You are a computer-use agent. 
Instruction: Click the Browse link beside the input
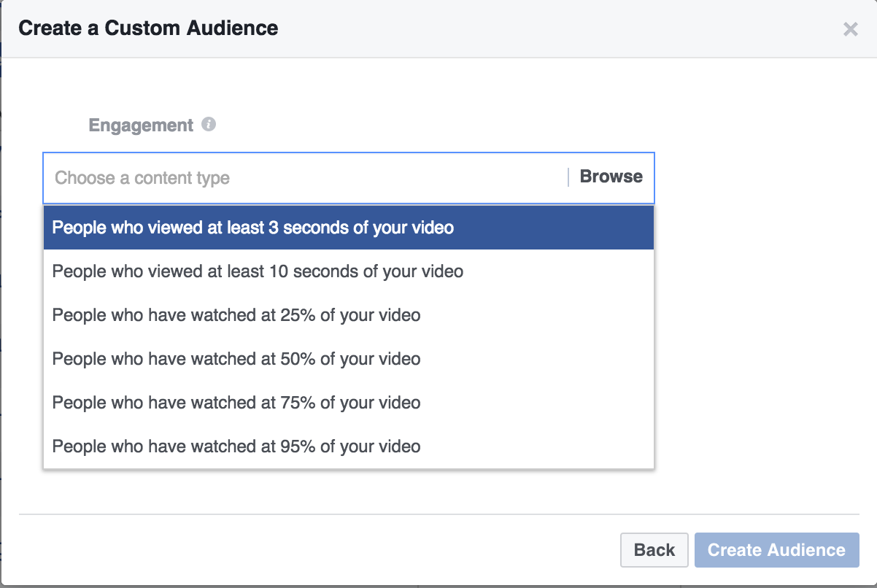611,176
